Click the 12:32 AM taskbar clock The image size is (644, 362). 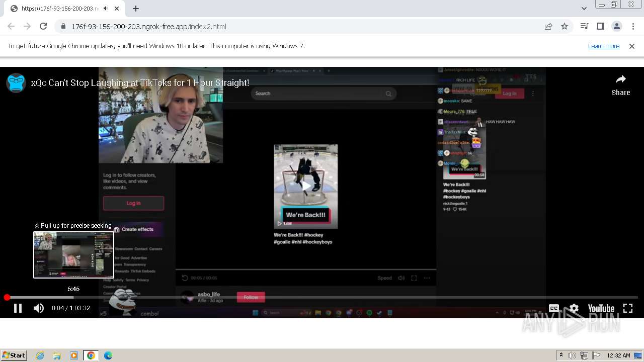point(618,355)
